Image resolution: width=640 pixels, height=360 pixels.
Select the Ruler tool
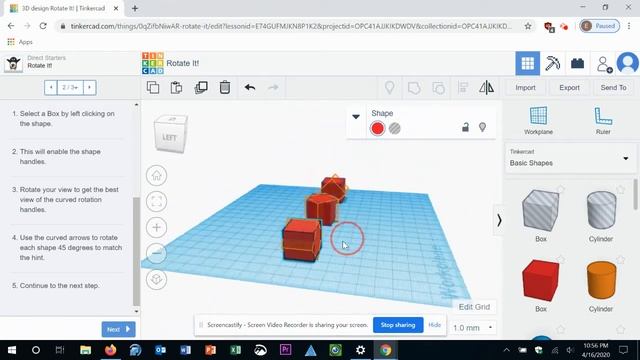pyautogui.click(x=603, y=120)
